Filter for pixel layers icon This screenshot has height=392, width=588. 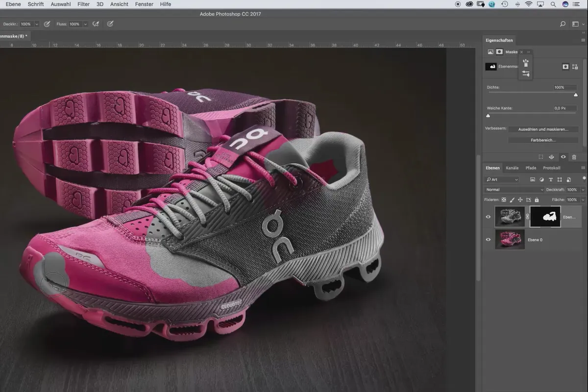coord(532,180)
